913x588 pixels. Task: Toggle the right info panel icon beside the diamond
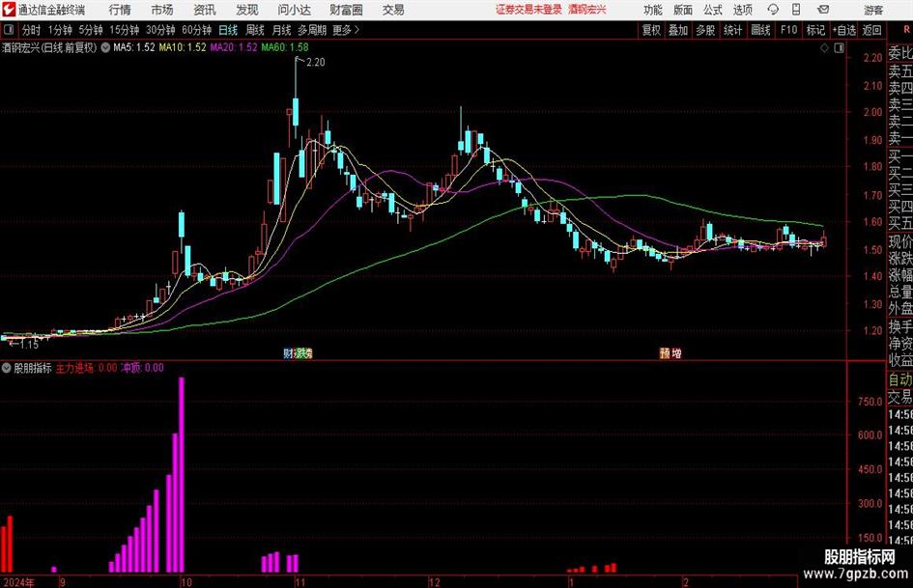[x=839, y=48]
